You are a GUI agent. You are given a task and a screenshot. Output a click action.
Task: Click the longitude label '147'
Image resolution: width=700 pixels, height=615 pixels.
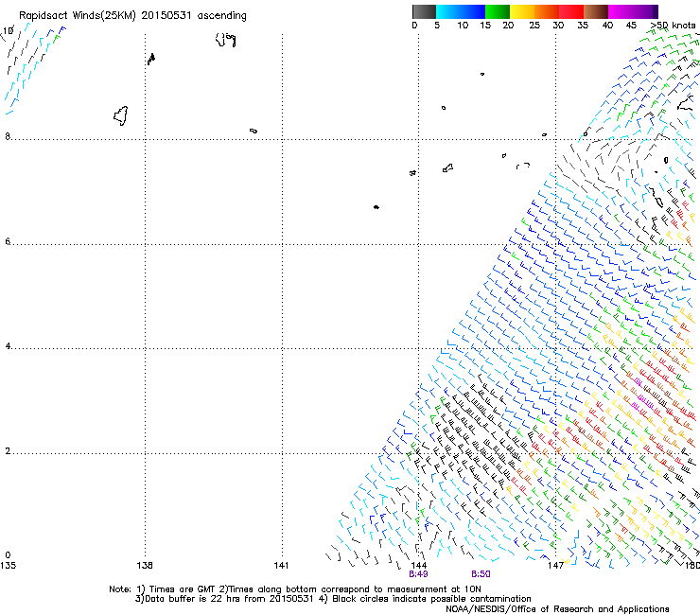555,566
